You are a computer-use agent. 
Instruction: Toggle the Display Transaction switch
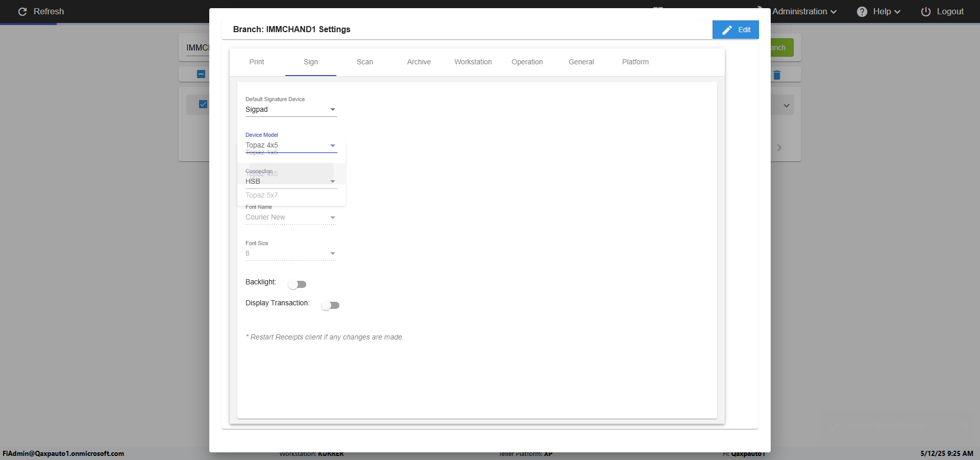330,305
